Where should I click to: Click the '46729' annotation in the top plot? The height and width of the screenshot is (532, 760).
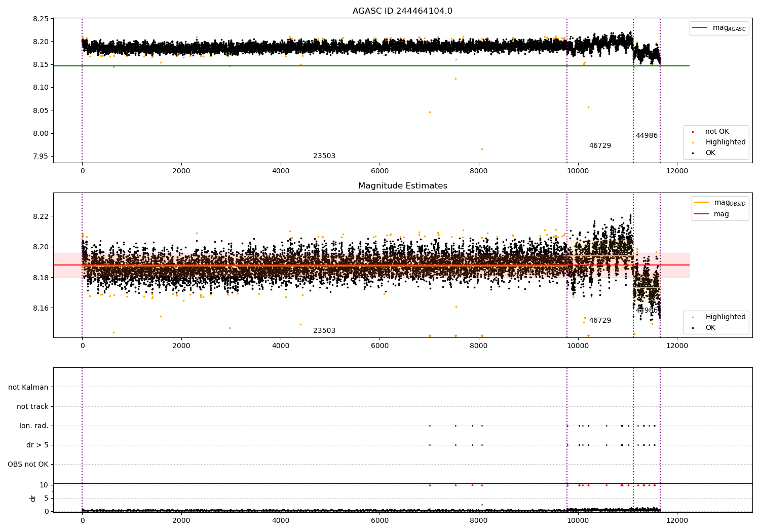[600, 146]
